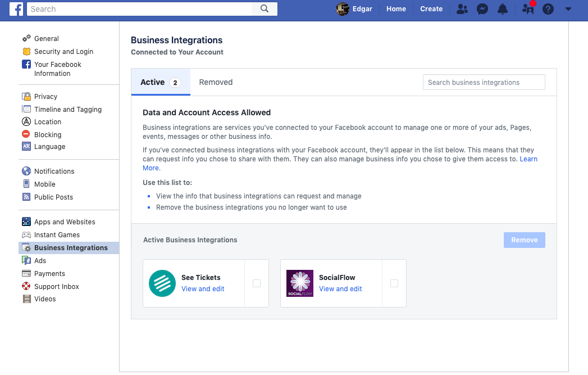Click View and edit for See Tickets
The height and width of the screenshot is (375, 588).
point(203,288)
